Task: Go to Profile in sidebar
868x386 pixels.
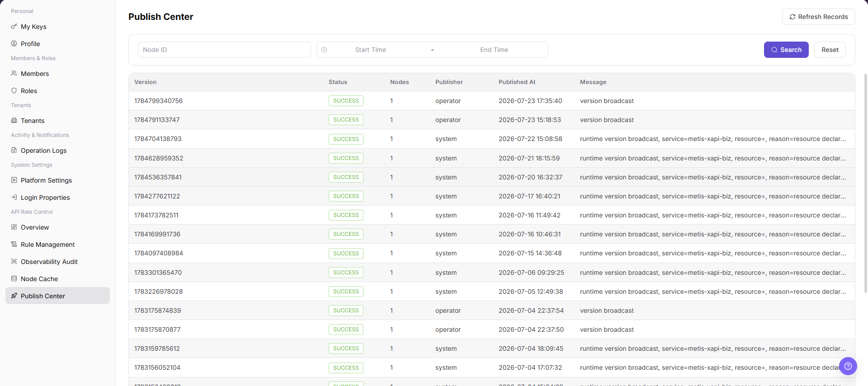Action: [57, 44]
